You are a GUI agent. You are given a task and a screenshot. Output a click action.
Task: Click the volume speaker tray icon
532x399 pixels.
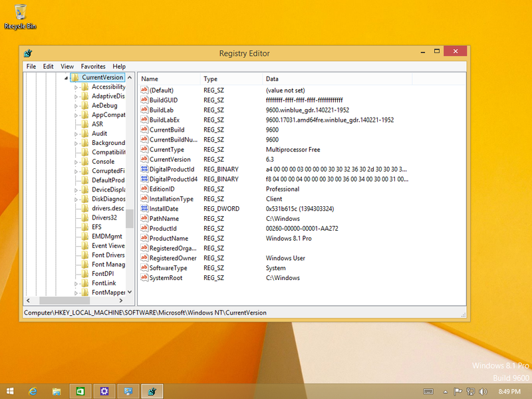[483, 392]
